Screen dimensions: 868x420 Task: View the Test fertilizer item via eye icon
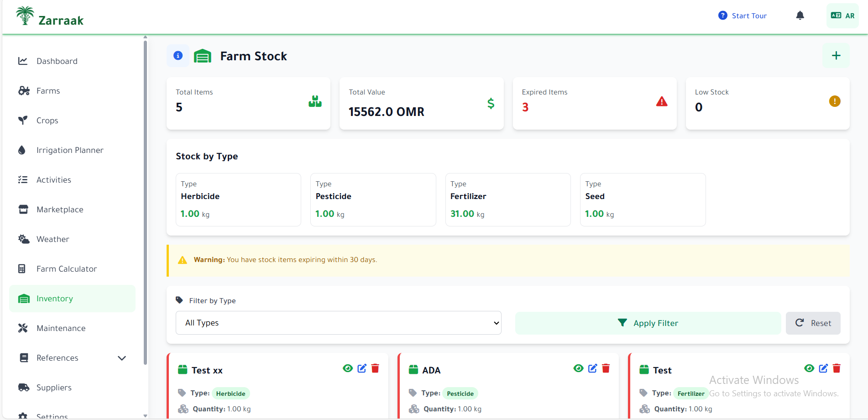[809, 368]
